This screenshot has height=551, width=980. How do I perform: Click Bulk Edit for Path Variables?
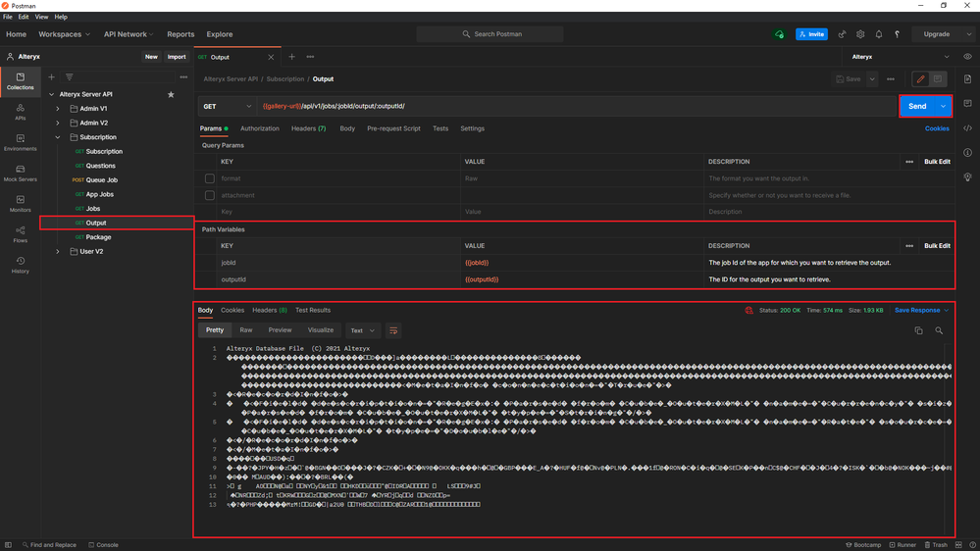tap(937, 246)
